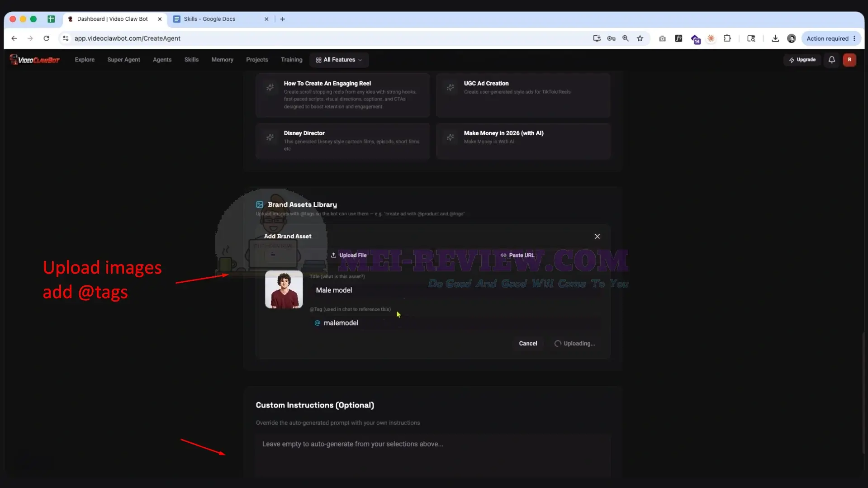
Task: Click the Male model title field
Action: click(x=455, y=290)
